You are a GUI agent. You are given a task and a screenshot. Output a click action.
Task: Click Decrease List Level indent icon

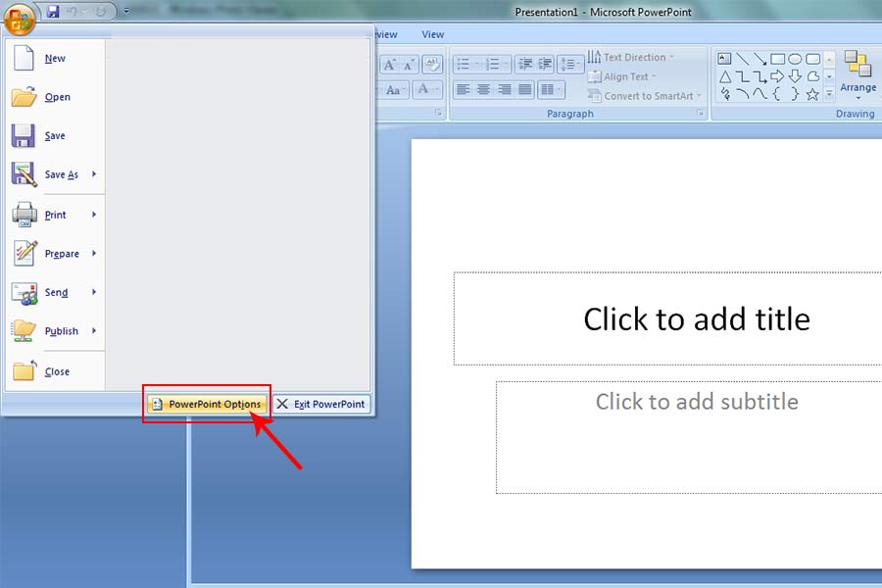tap(525, 64)
